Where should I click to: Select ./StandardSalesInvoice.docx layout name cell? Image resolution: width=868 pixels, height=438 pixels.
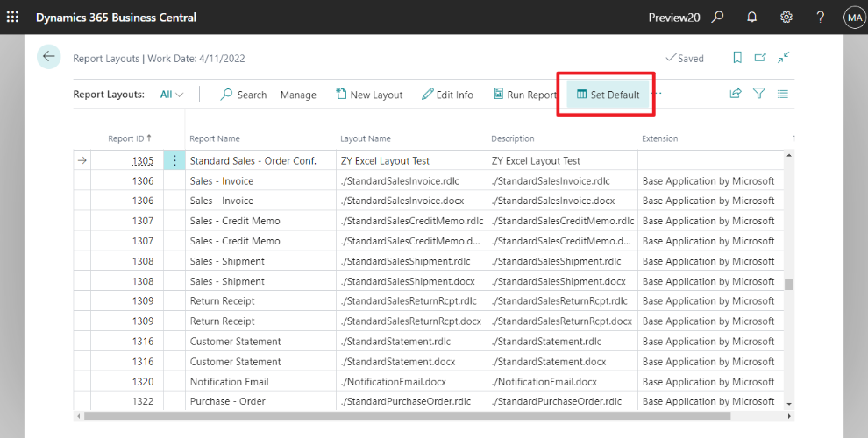411,201
